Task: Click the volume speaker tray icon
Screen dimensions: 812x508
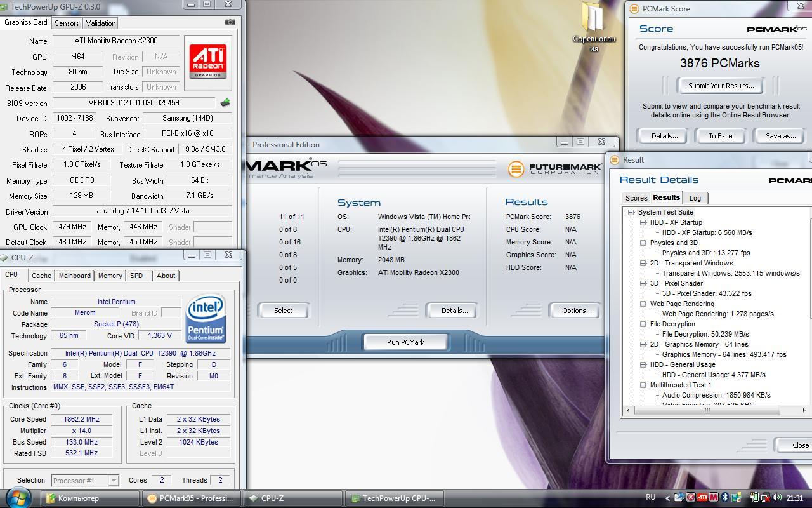Action: click(x=777, y=498)
